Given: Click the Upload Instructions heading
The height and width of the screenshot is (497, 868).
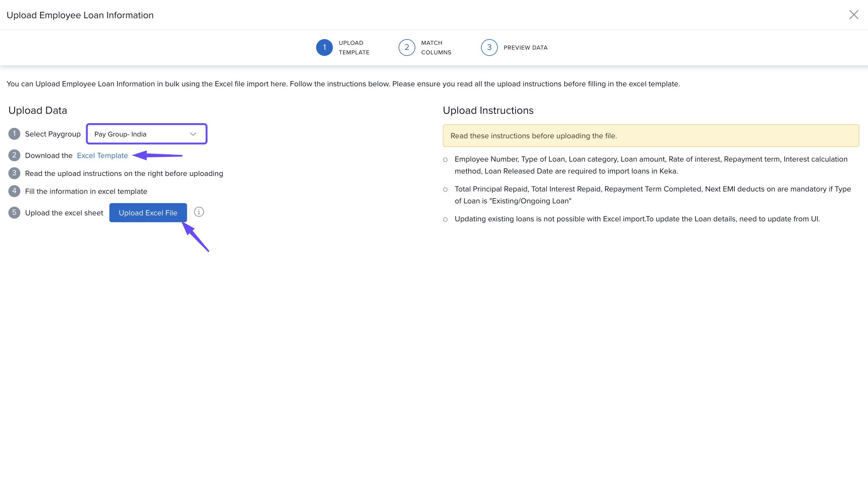Looking at the screenshot, I should pos(488,110).
